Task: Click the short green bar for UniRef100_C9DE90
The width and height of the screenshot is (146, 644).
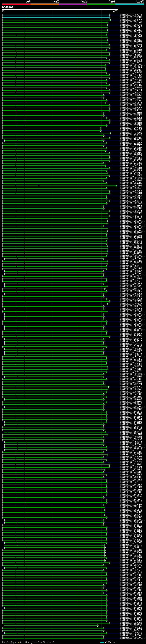Action: (x=51, y=626)
